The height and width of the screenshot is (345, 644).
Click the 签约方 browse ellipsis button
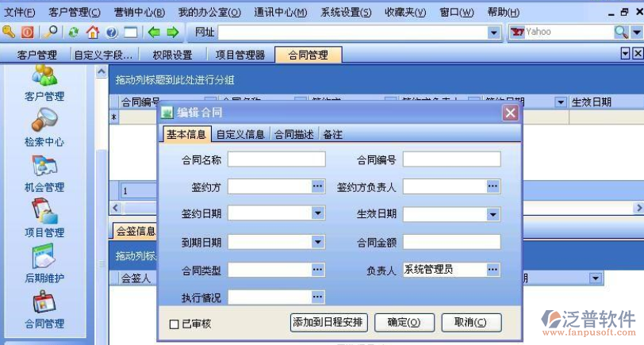[x=317, y=186]
